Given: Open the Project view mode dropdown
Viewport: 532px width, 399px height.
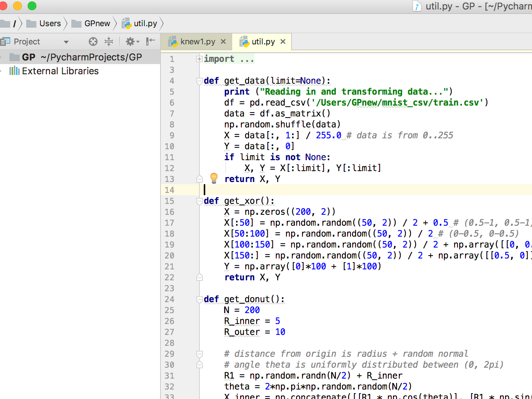Looking at the screenshot, I should click(66, 42).
